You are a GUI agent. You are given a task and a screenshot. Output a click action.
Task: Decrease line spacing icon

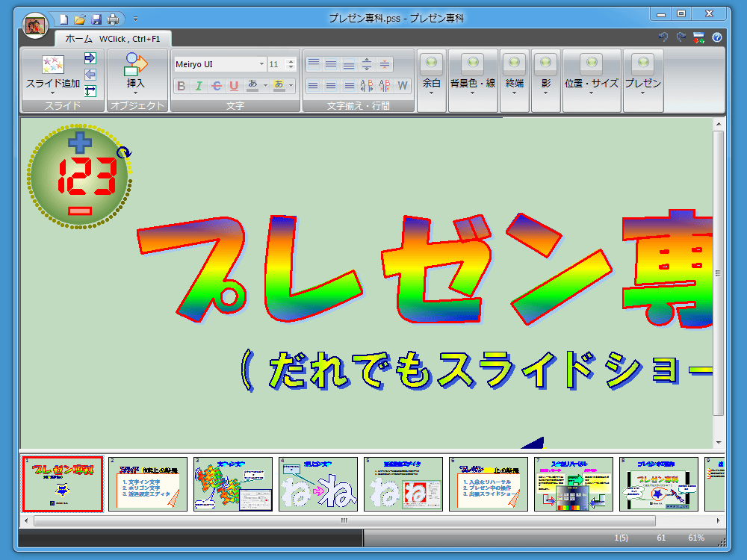pyautogui.click(x=385, y=63)
